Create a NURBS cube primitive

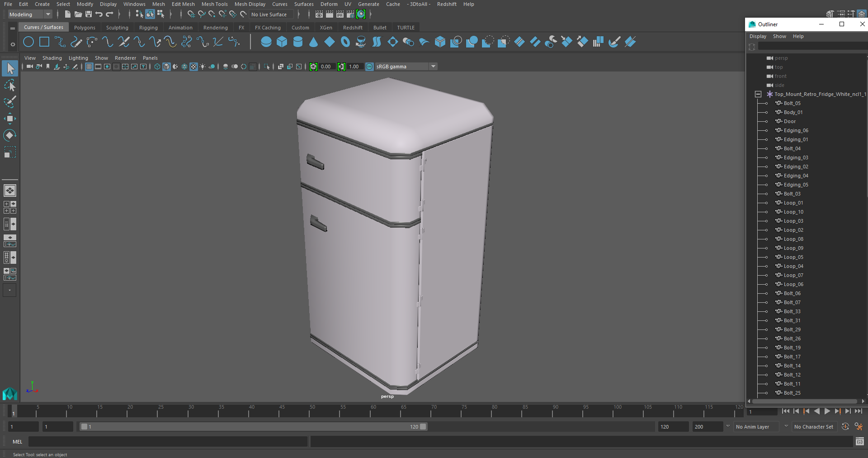pos(282,42)
